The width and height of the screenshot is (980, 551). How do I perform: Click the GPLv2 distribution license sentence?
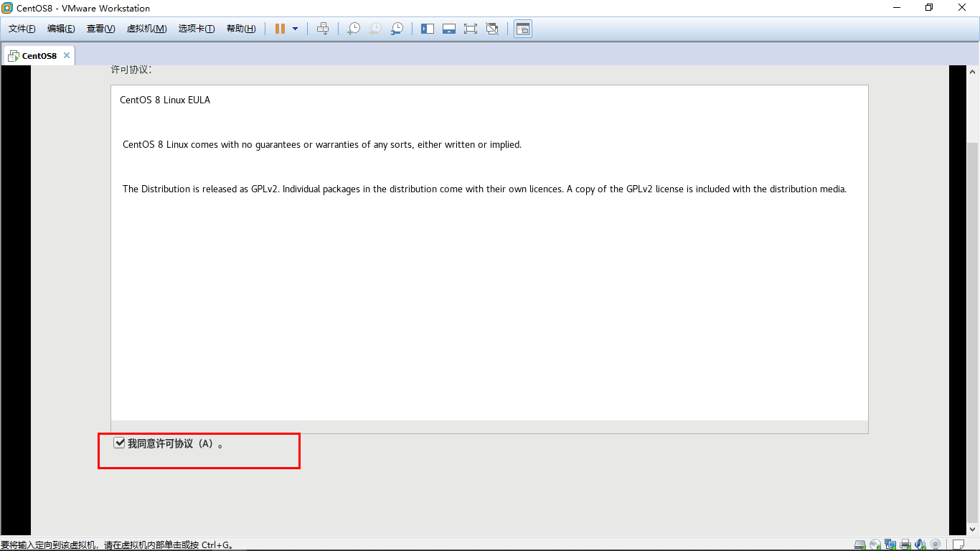click(x=485, y=189)
